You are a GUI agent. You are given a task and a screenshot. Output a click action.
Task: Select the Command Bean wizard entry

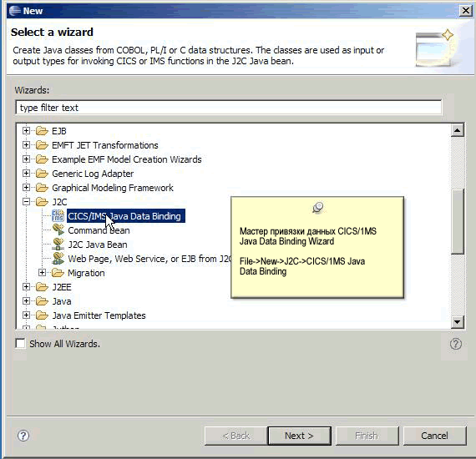coord(99,230)
